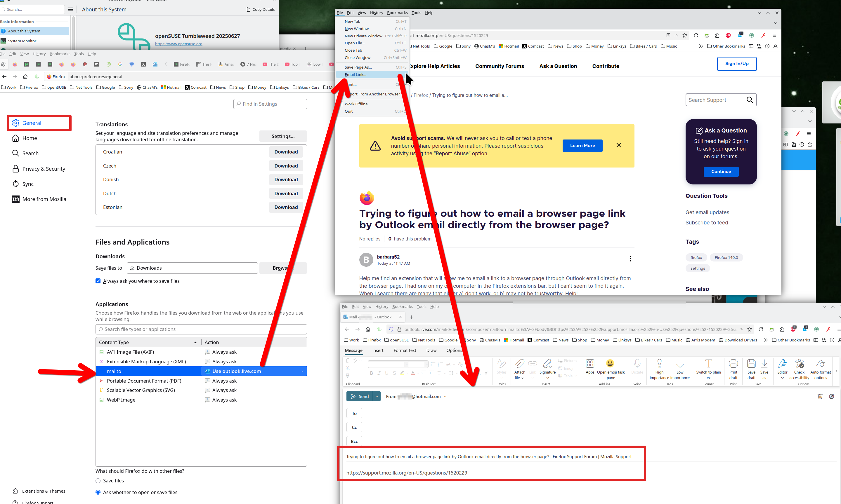Screen dimensions: 841x504
Task: Open the opensuse.org link in Info Center
Action: pyautogui.click(x=178, y=44)
